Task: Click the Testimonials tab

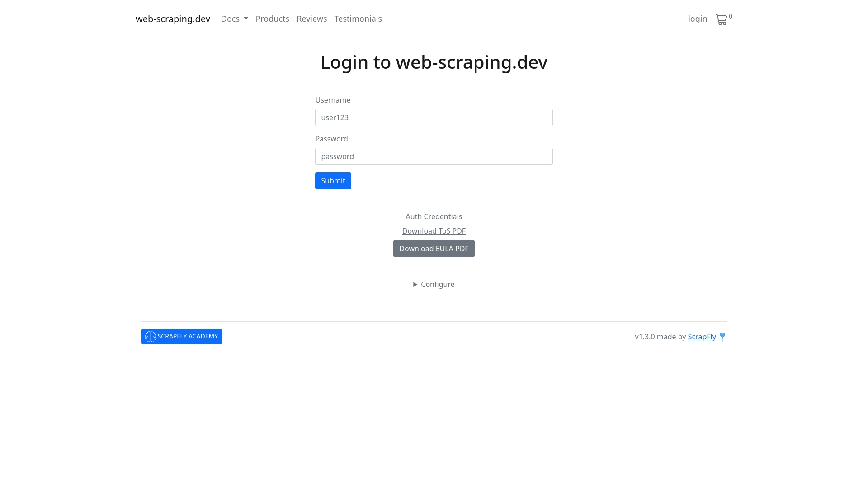Action: coord(358,19)
